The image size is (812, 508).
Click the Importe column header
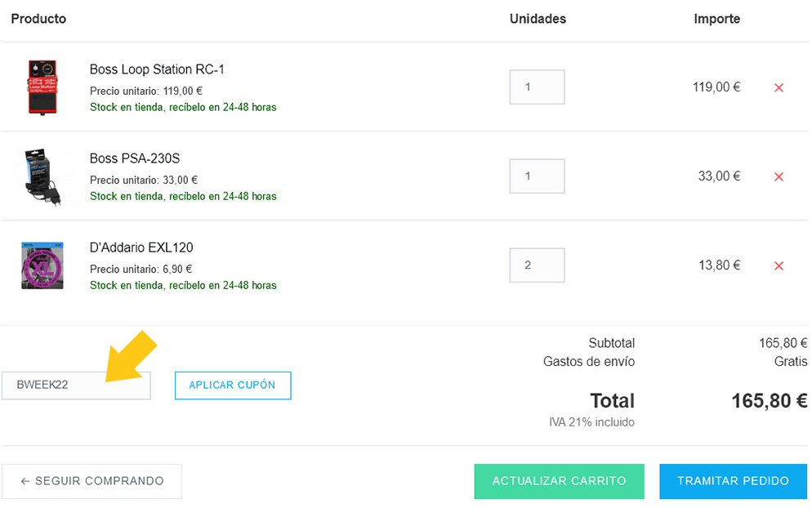click(x=716, y=19)
